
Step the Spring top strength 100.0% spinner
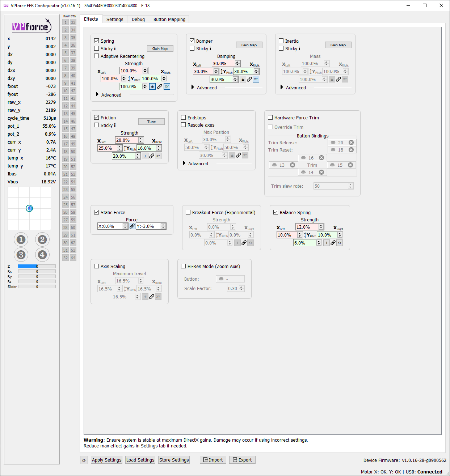tap(145, 71)
